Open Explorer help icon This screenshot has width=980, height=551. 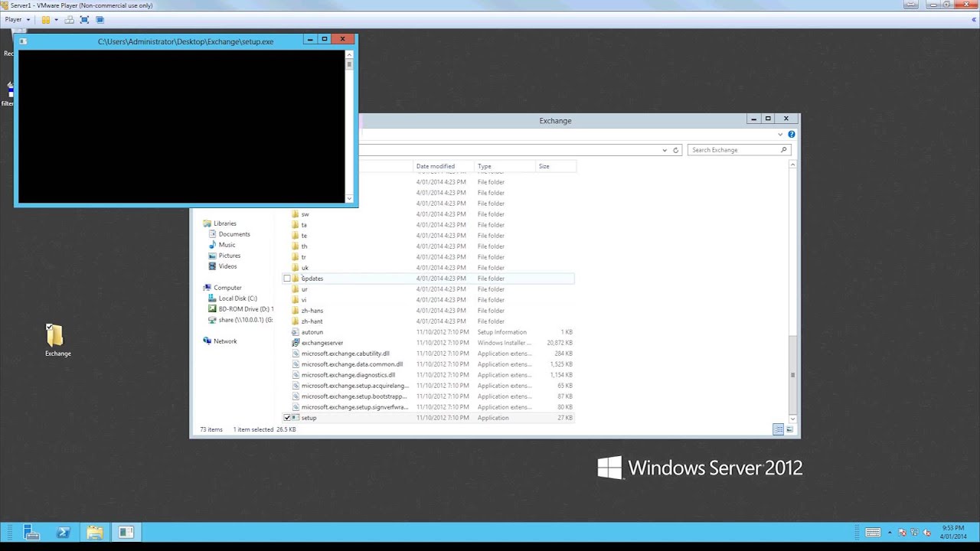click(x=791, y=135)
